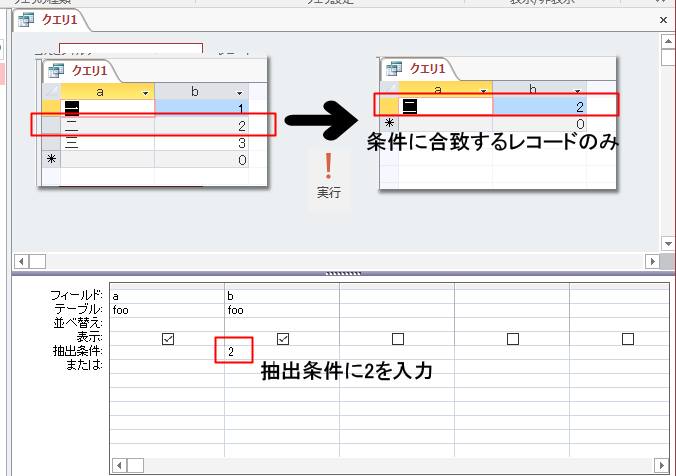Click the または row label

[x=84, y=365]
